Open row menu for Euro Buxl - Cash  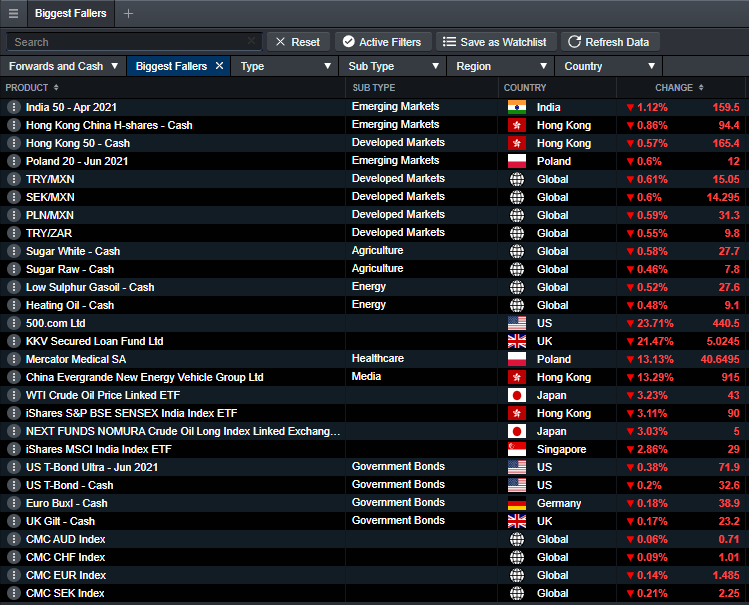[x=14, y=503]
